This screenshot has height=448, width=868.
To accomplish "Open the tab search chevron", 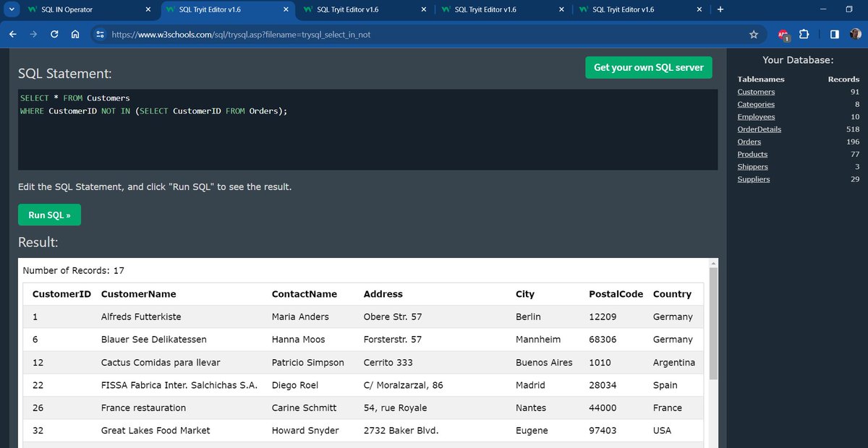I will pyautogui.click(x=12, y=9).
